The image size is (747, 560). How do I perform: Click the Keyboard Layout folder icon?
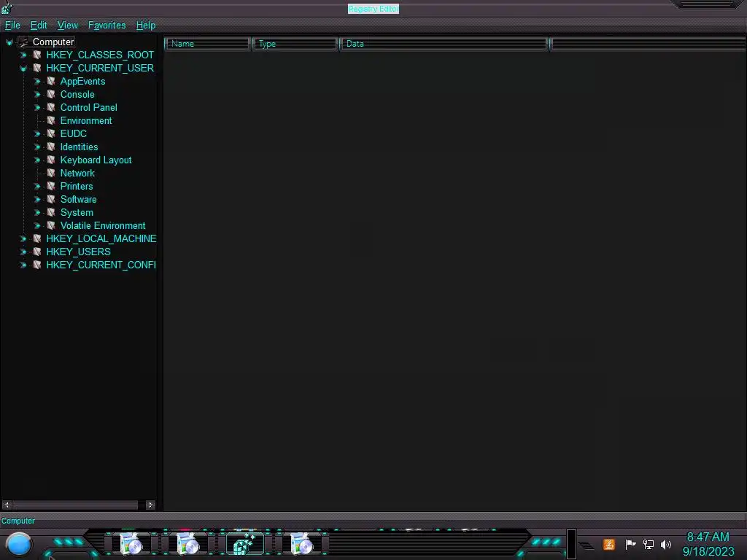pyautogui.click(x=51, y=160)
